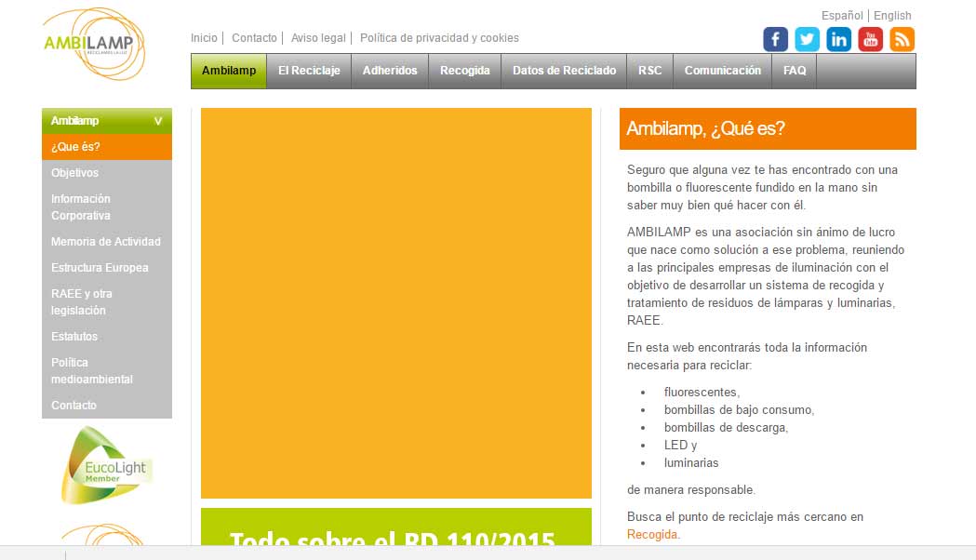Open the LinkedIn social icon

click(x=838, y=39)
